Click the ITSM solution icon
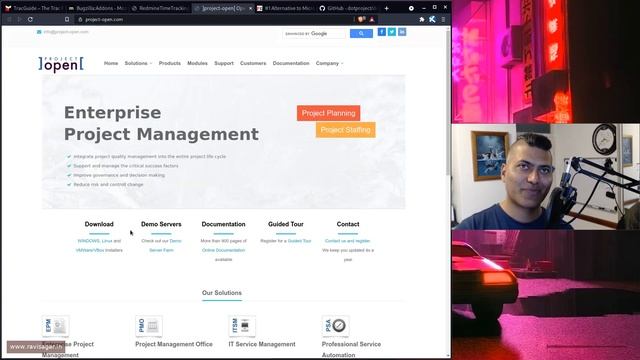 tap(242, 326)
